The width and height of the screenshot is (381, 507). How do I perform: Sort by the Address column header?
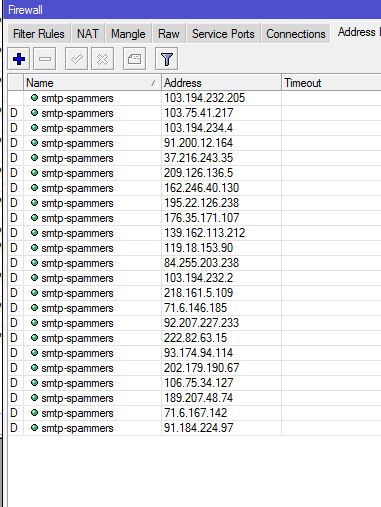221,83
